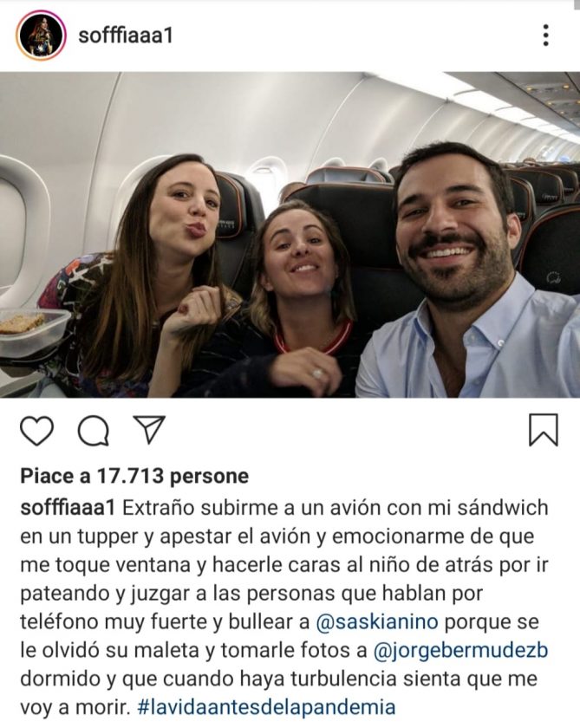
Task: Tap sofffiaaa1 username in the caption
Action: coord(68,508)
